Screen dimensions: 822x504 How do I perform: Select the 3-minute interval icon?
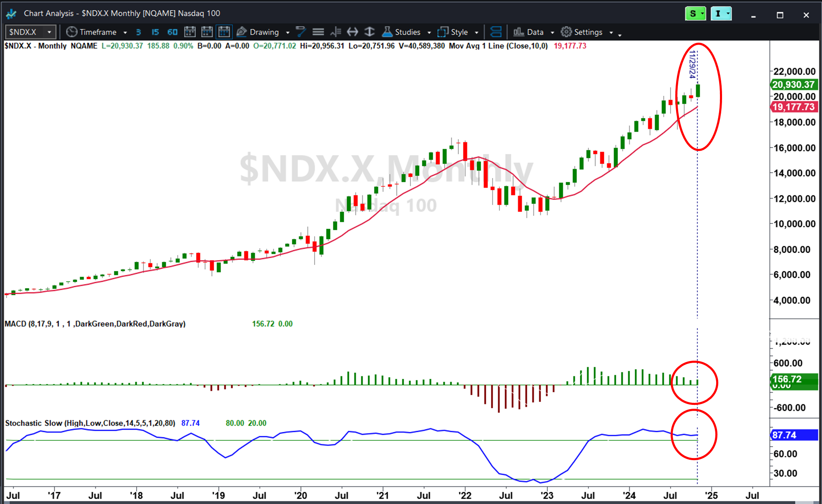[x=138, y=32]
